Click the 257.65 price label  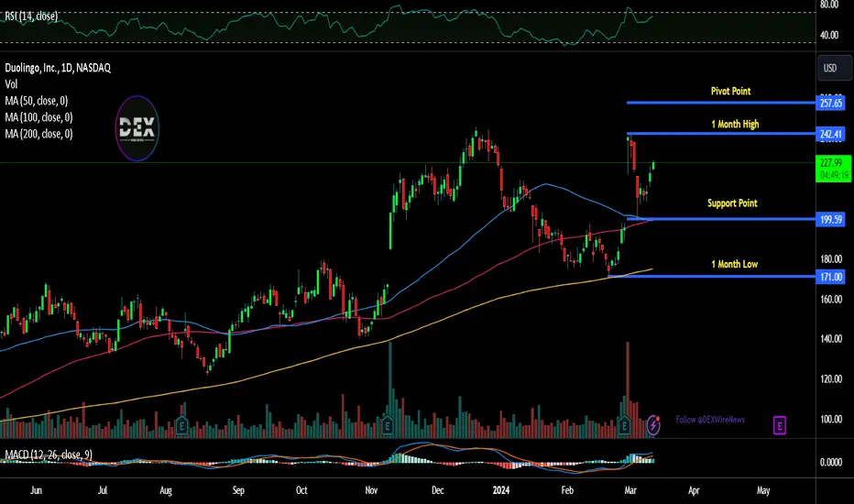830,103
